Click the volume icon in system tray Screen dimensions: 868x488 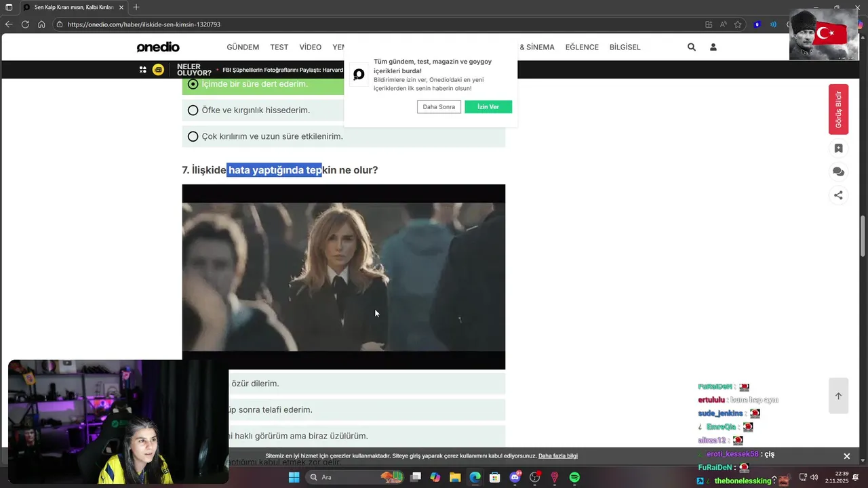coord(814,477)
